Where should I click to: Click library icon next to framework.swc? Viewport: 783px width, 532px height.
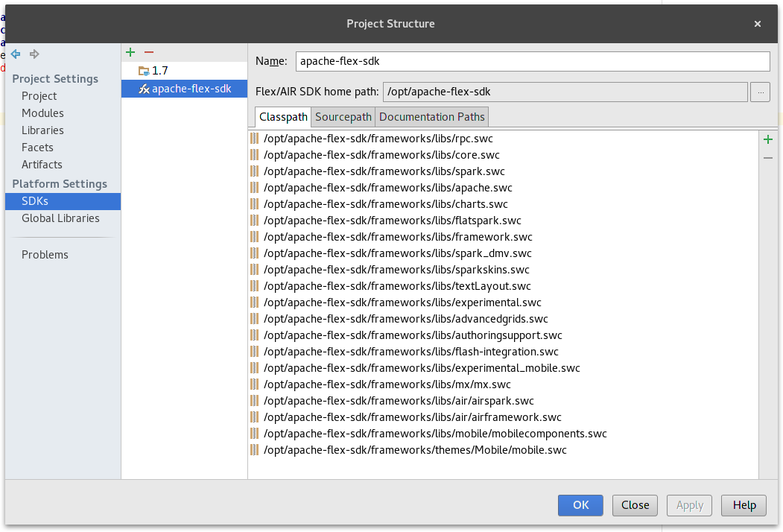255,237
